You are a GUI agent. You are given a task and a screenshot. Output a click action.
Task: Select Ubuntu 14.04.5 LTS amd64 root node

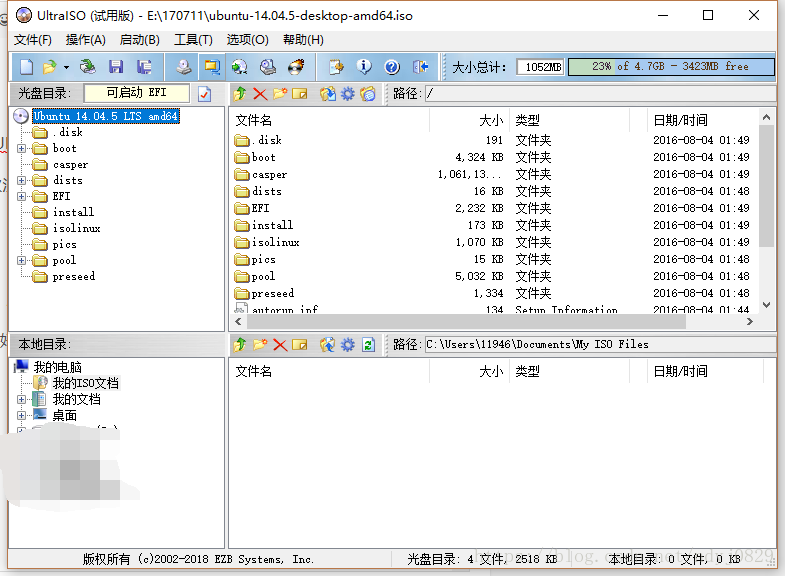coord(105,116)
